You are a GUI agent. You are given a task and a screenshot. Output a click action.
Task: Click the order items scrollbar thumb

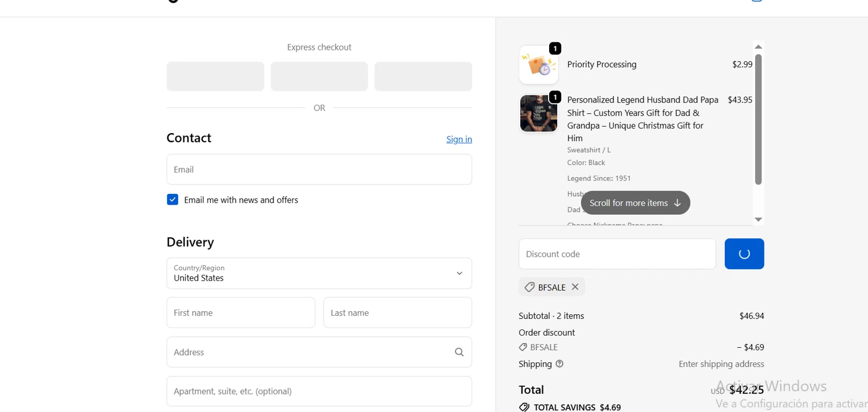(758, 119)
